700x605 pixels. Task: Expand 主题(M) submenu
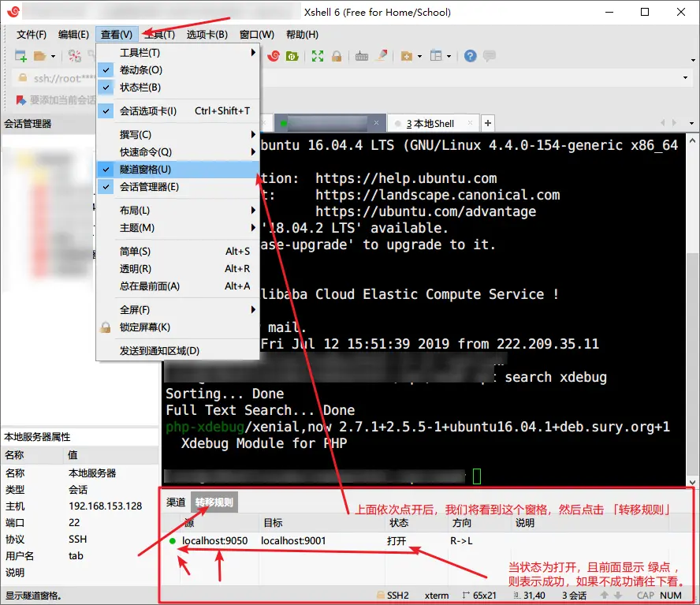(x=177, y=228)
